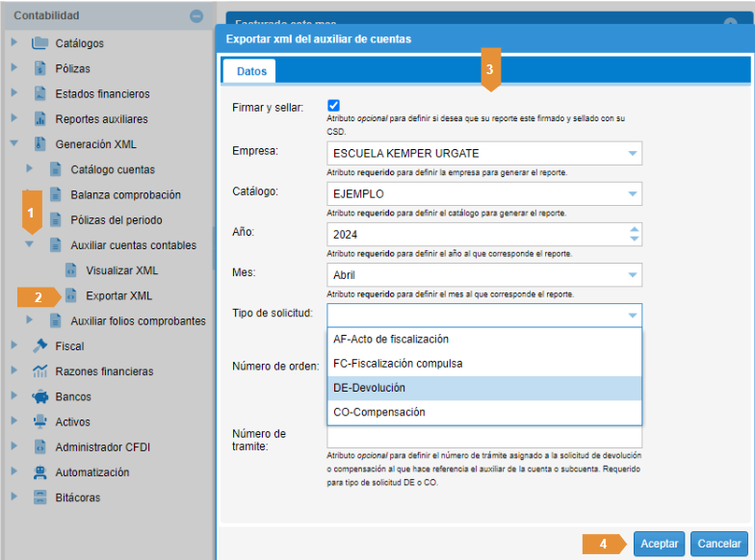Open the Mes dropdown

pos(632,275)
